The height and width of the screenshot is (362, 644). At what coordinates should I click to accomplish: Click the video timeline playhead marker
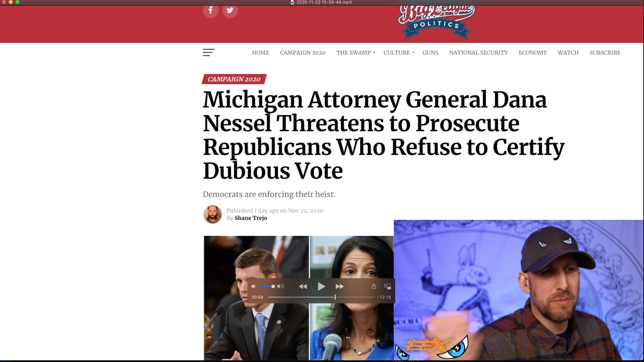tap(335, 297)
